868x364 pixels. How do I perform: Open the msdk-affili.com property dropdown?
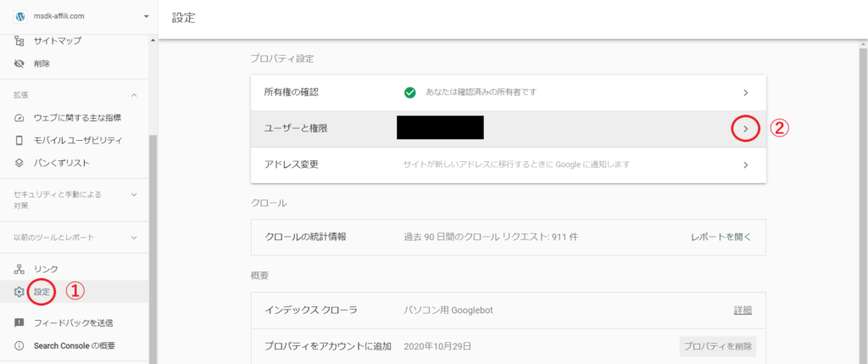pos(146,16)
